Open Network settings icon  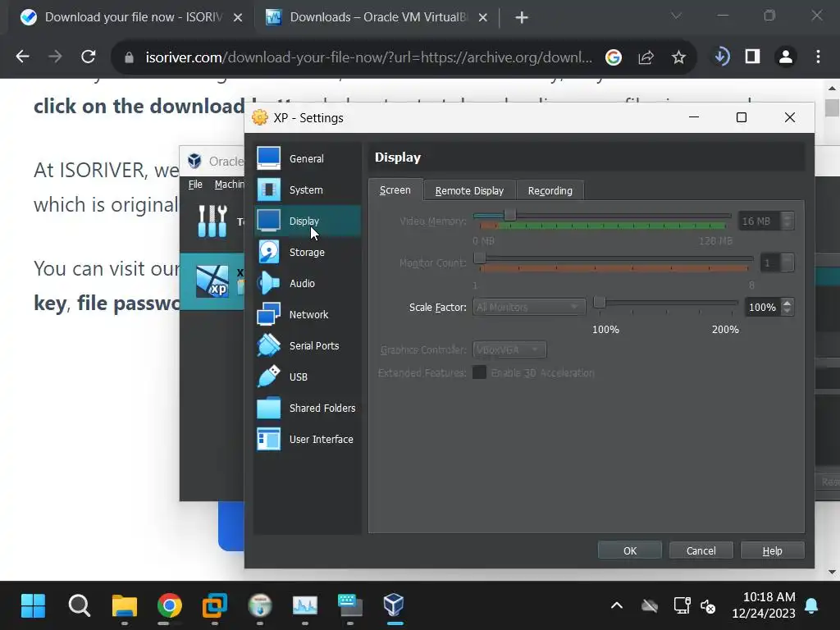click(x=268, y=314)
